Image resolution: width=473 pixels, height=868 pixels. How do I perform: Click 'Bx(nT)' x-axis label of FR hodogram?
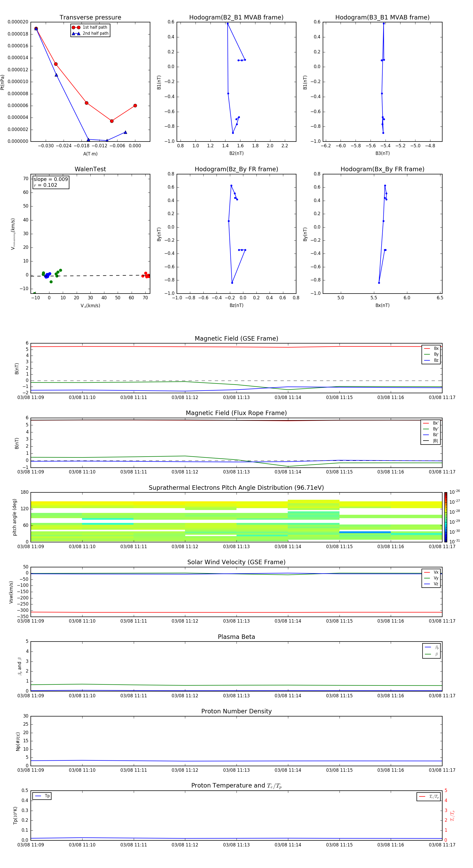pyautogui.click(x=382, y=305)
